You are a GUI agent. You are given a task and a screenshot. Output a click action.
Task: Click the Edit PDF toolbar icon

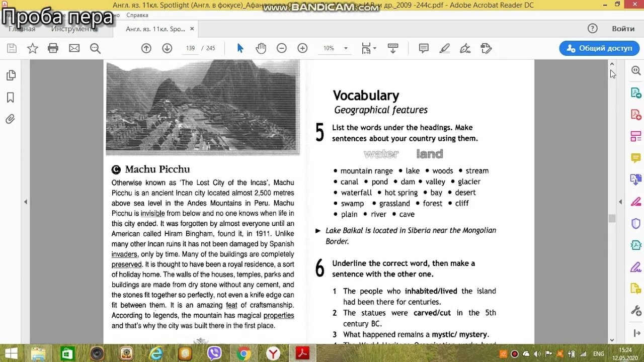[x=486, y=48]
